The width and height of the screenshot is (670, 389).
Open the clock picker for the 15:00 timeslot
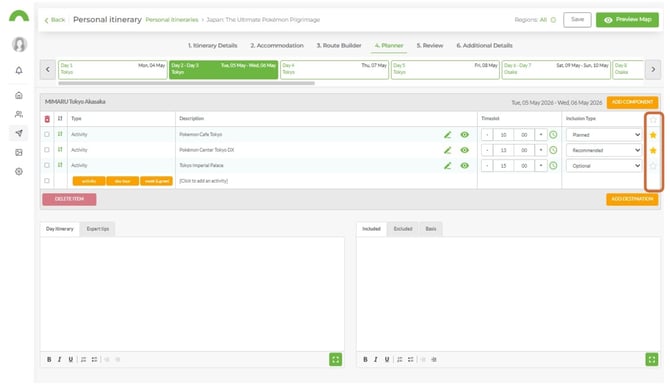[553, 165]
